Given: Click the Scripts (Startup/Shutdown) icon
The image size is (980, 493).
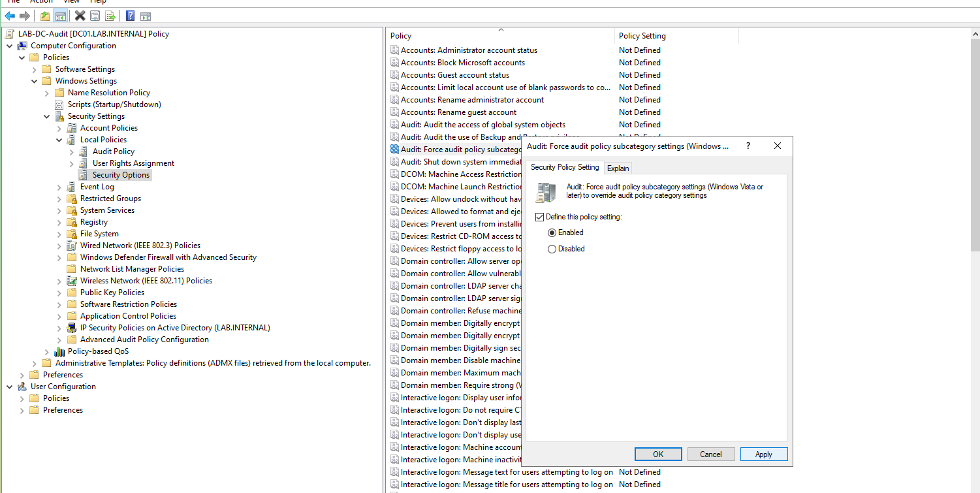Looking at the screenshot, I should [x=59, y=104].
